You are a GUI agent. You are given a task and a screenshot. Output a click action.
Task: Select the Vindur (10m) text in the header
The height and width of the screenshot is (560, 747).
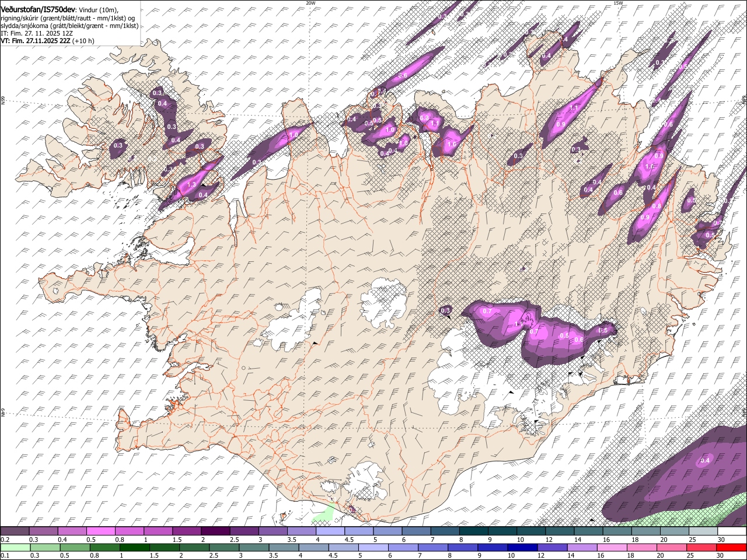[x=99, y=10]
